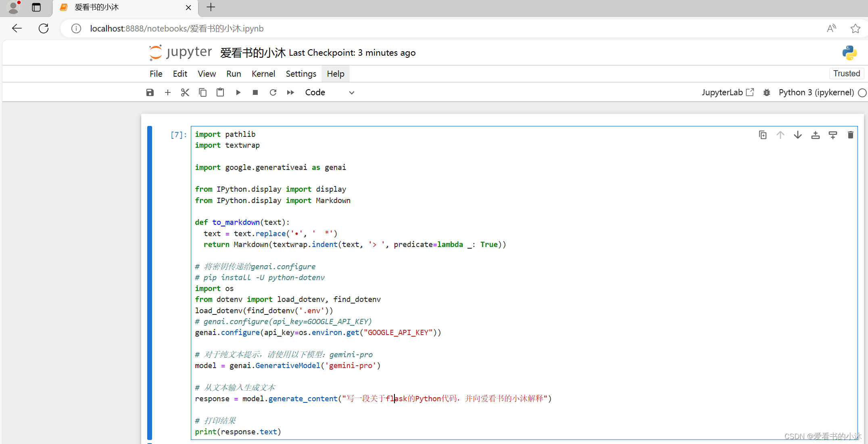Click the load_dotenv(find_dotenv('.env')) line
The height and width of the screenshot is (444, 868).
[264, 311]
